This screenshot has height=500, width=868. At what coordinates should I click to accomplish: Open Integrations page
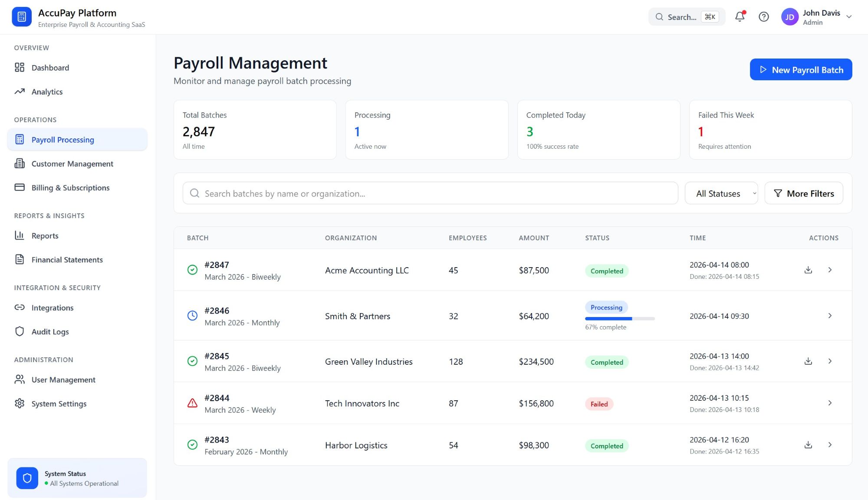point(77,307)
